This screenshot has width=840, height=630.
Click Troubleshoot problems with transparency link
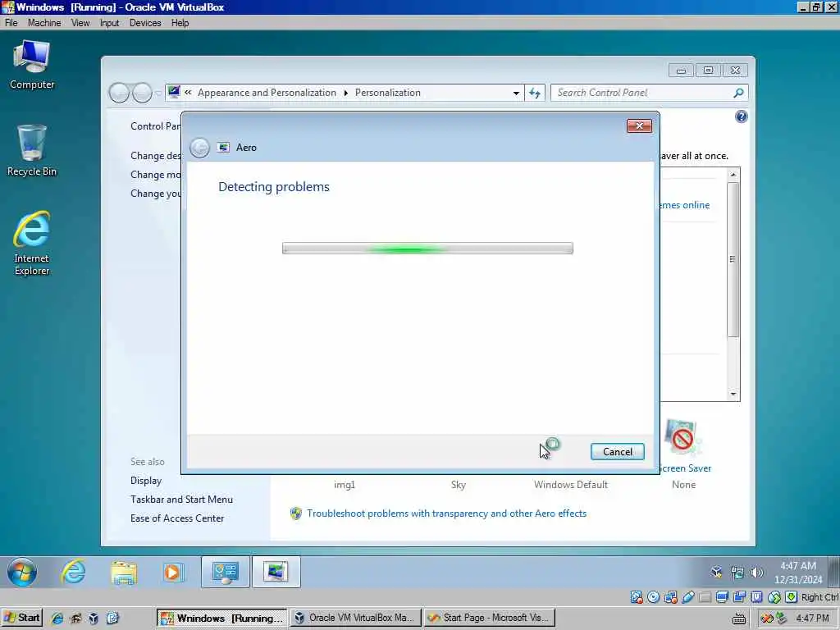point(446,514)
